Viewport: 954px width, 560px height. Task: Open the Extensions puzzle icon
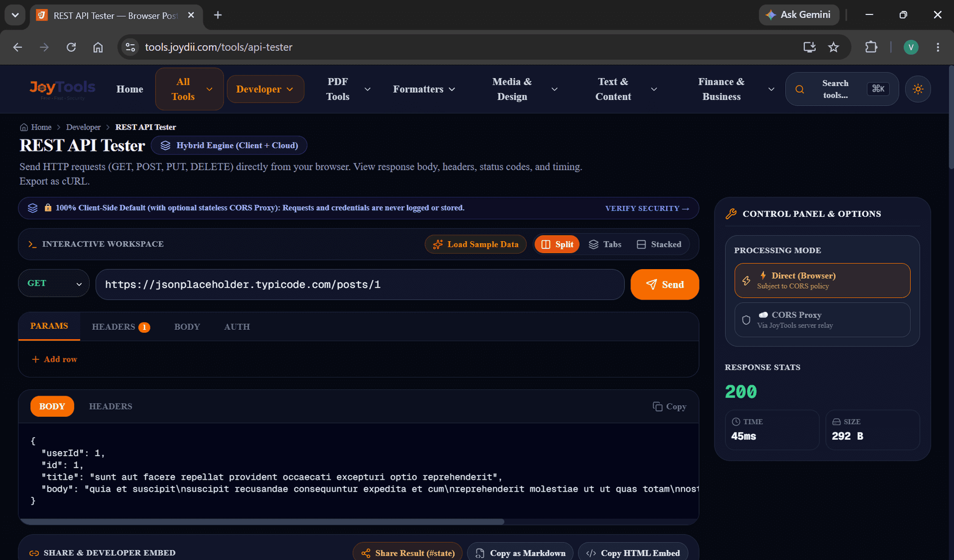click(x=871, y=47)
